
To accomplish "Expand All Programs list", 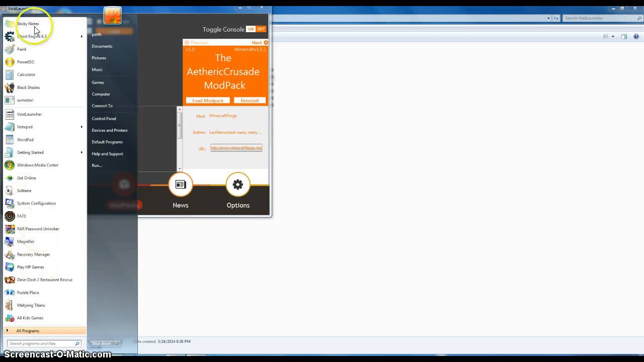I will 44,331.
